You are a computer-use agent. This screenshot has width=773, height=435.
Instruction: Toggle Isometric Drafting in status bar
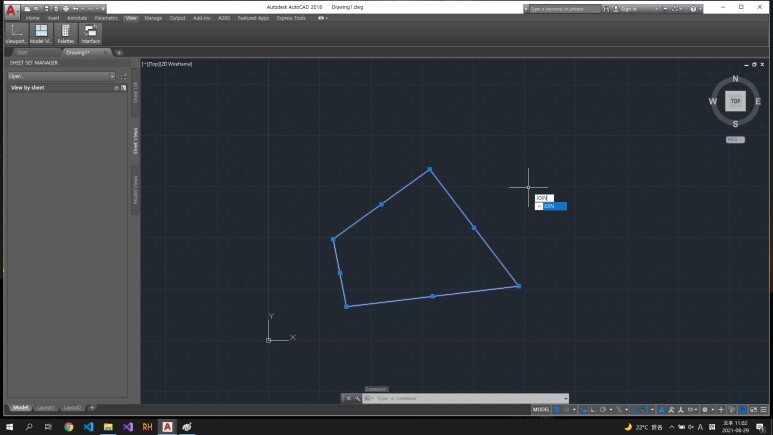(x=619, y=410)
